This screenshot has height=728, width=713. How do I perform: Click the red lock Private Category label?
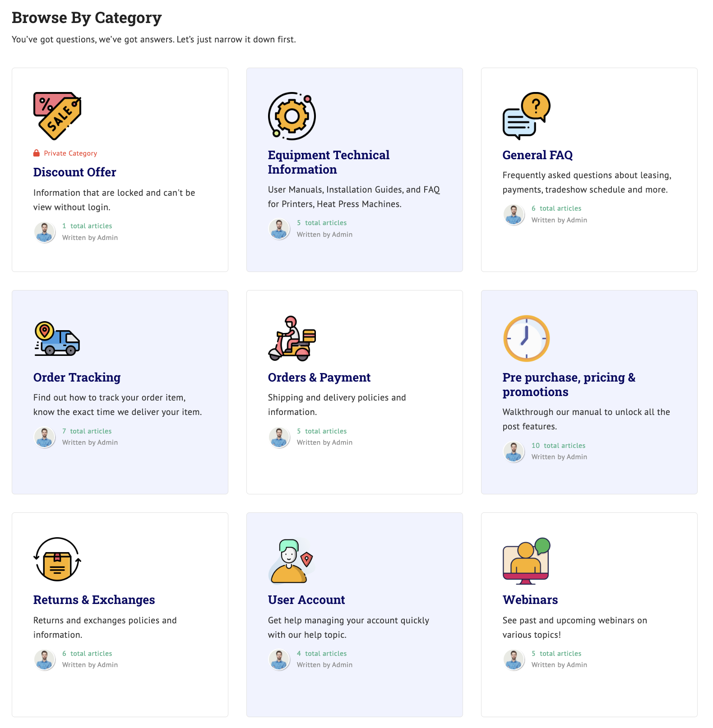click(65, 153)
